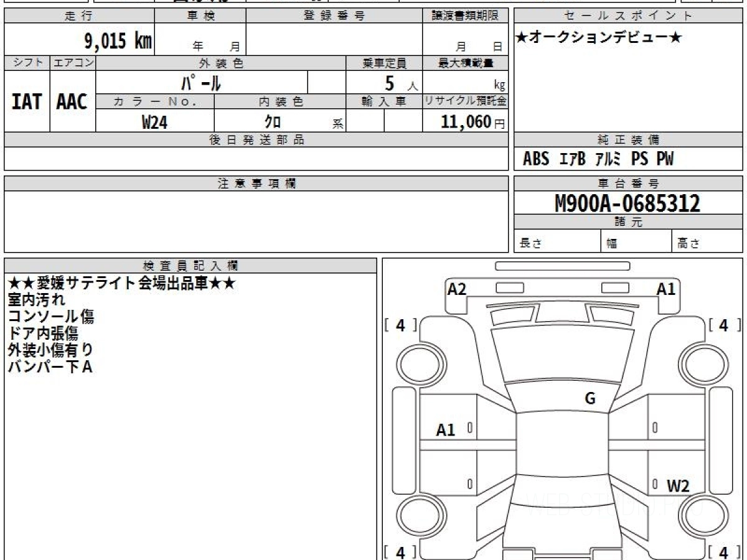
Task: Select the 検査員記入欄 header
Action: [x=190, y=266]
